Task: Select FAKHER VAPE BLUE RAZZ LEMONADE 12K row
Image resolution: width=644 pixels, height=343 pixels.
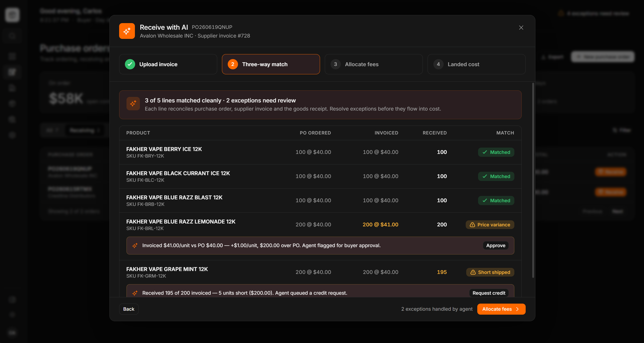Action: click(320, 225)
